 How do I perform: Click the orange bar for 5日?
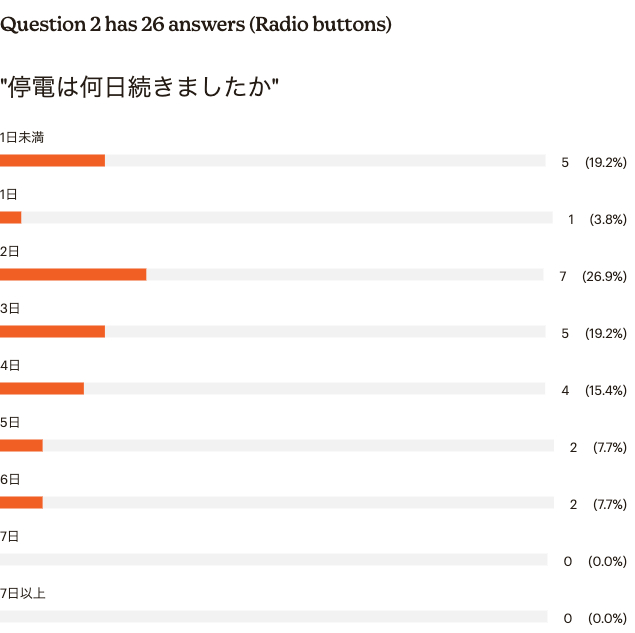21,445
